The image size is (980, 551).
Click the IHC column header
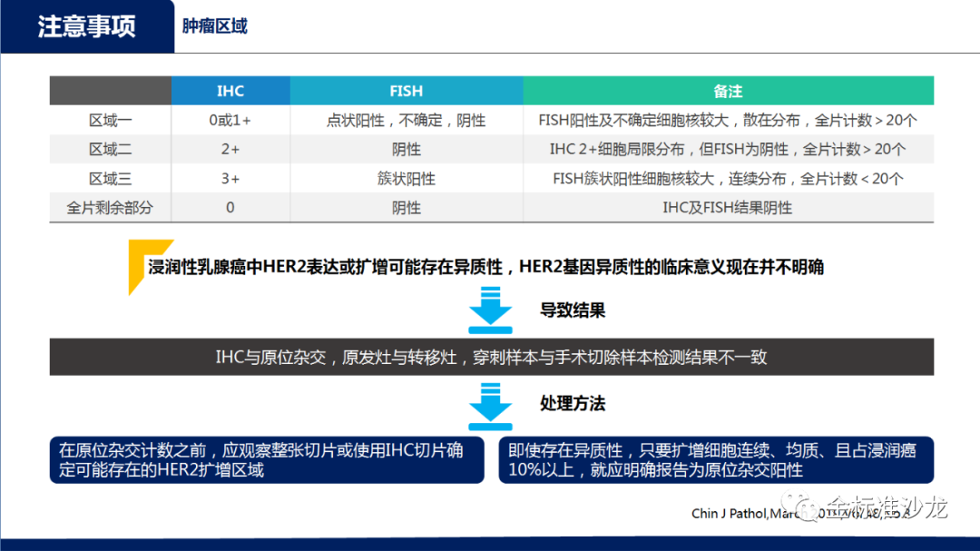[x=230, y=91]
